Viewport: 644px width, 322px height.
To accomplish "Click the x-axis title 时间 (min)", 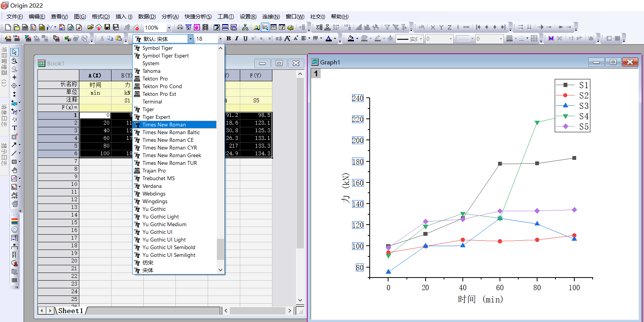I will pos(480,299).
